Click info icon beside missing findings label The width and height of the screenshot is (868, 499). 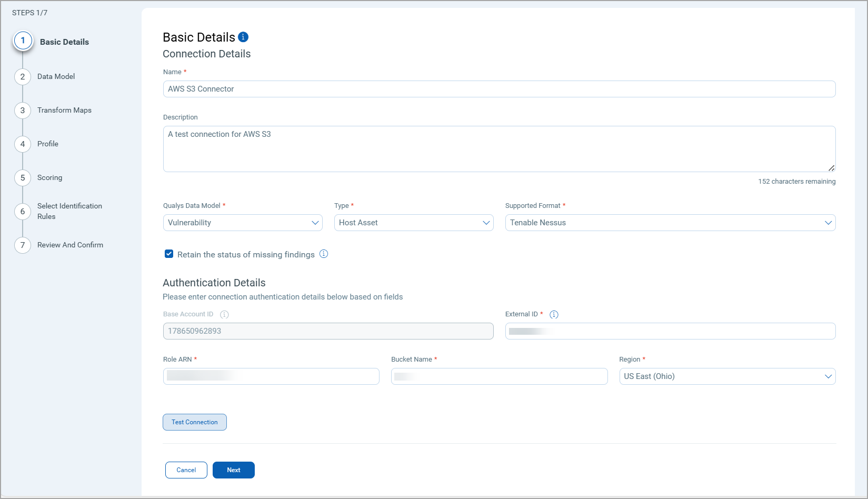point(324,254)
